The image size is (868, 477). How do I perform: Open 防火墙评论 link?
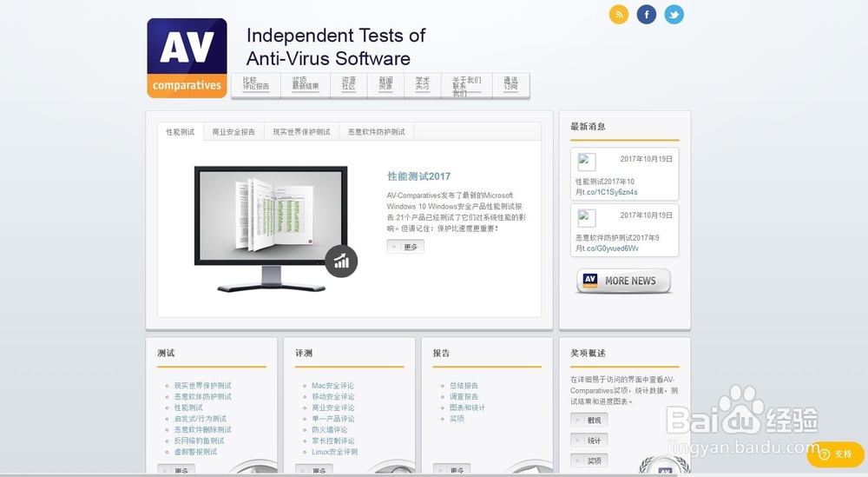[329, 430]
